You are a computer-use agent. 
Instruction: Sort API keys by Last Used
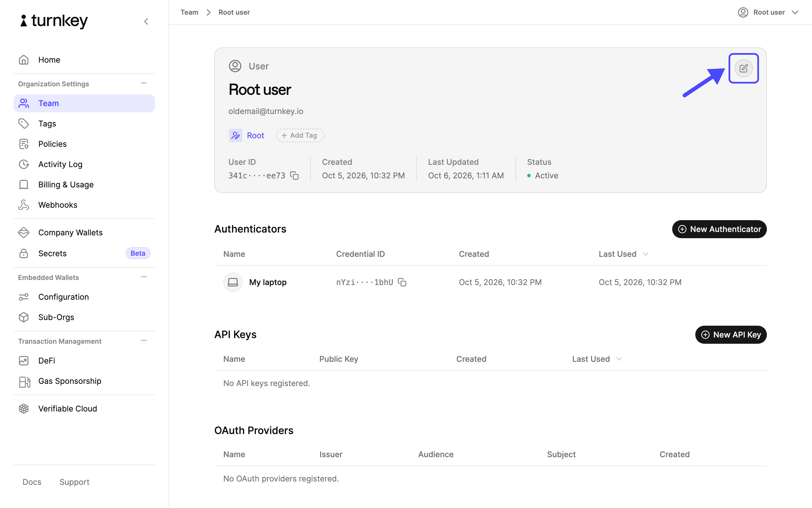597,359
